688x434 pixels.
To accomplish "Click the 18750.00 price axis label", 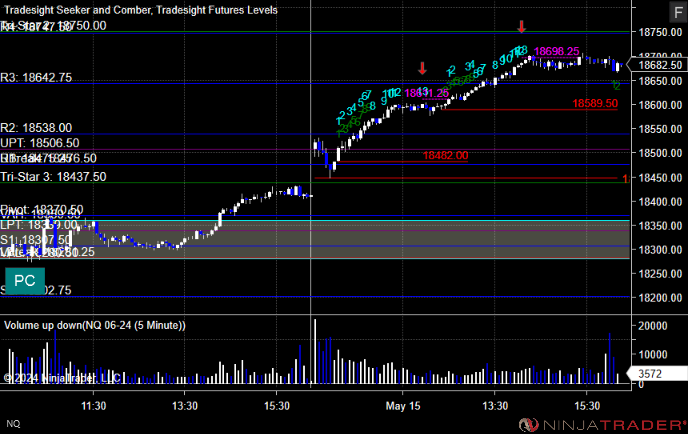I will pos(660,32).
